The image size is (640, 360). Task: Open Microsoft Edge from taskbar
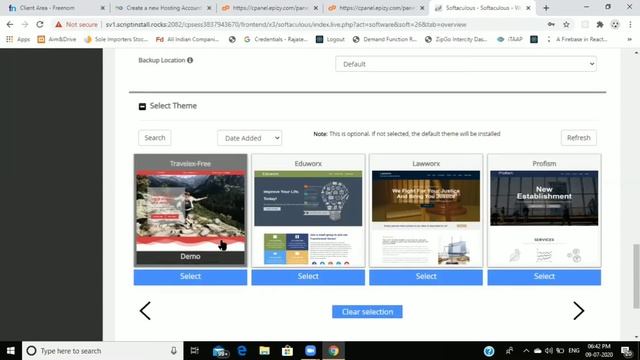tap(242, 351)
